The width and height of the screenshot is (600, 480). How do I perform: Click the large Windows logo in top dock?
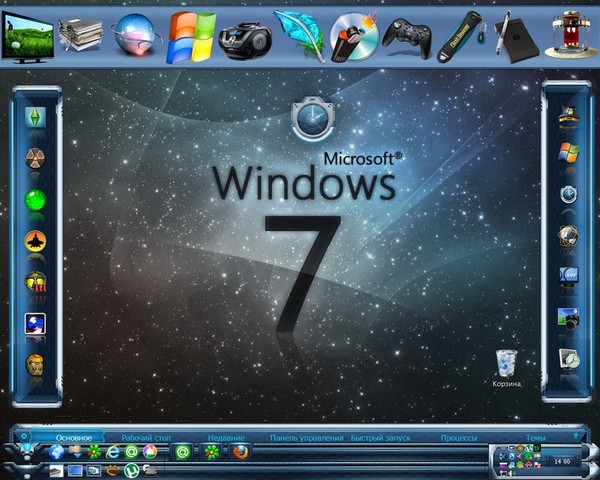(x=191, y=37)
